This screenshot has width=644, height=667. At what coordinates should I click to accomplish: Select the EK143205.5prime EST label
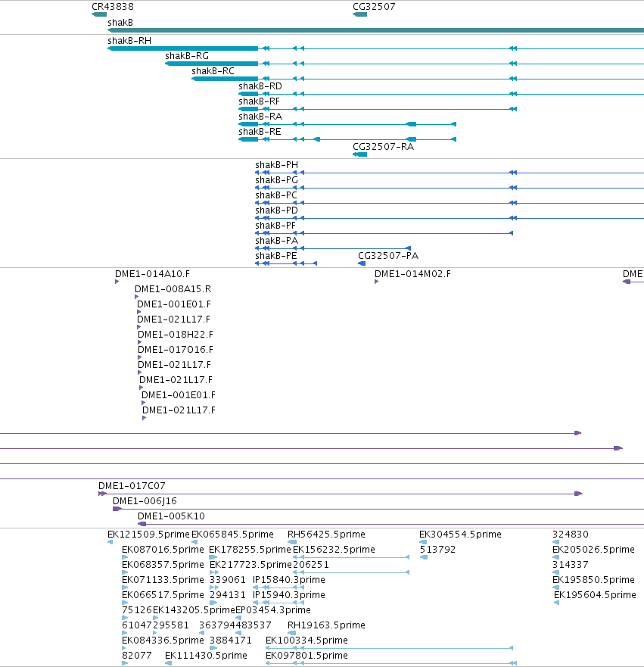click(194, 610)
